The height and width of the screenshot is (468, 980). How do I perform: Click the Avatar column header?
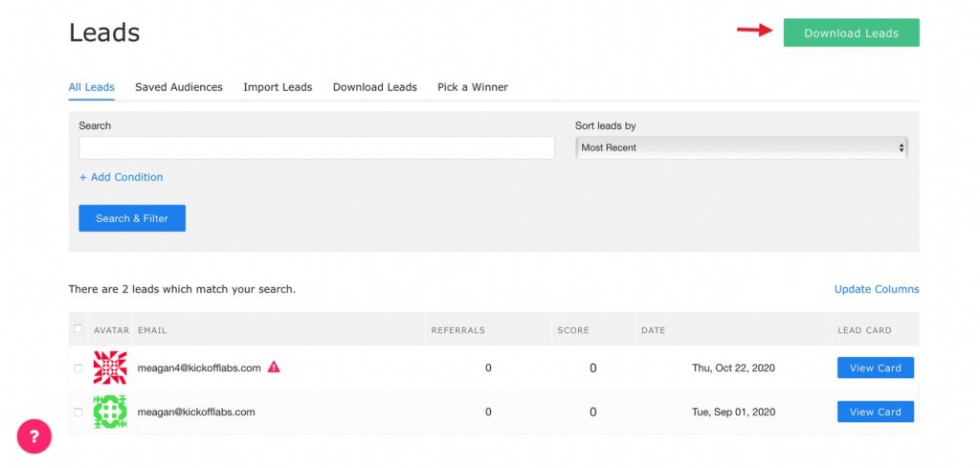[111, 330]
